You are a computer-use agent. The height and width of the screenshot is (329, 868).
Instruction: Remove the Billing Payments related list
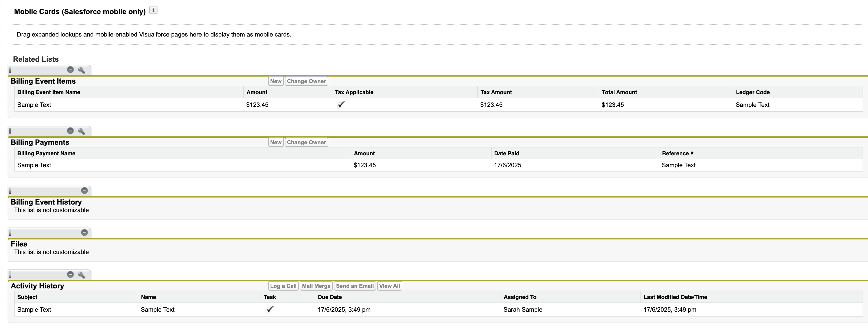click(x=70, y=131)
